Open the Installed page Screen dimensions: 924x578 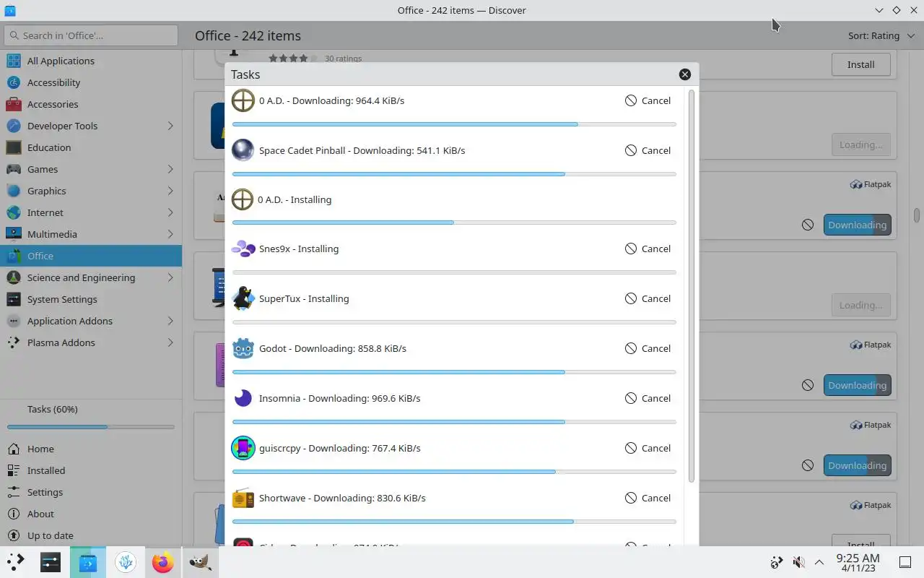[x=91, y=470]
